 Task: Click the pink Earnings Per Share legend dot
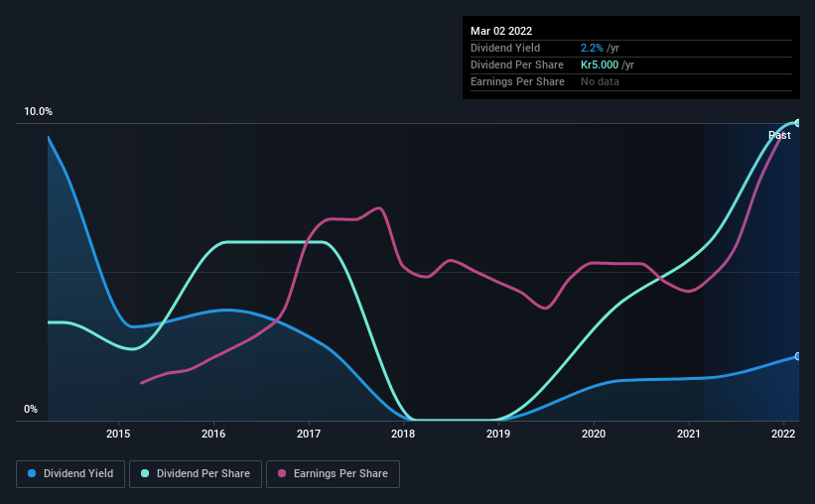(x=282, y=473)
